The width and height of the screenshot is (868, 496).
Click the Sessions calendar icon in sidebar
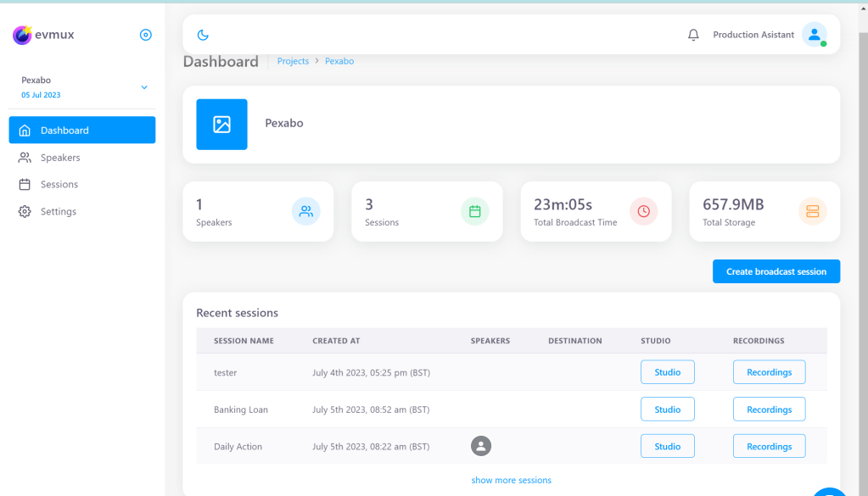[25, 184]
